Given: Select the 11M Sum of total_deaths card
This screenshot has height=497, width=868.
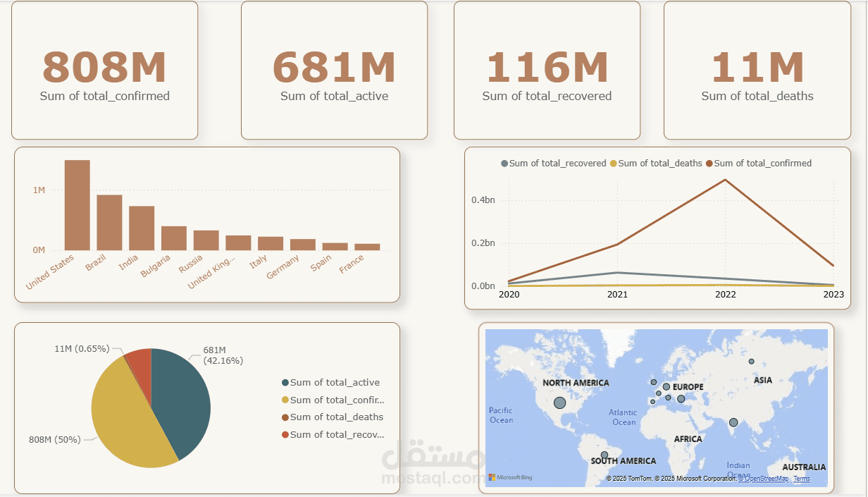Looking at the screenshot, I should click(x=757, y=69).
